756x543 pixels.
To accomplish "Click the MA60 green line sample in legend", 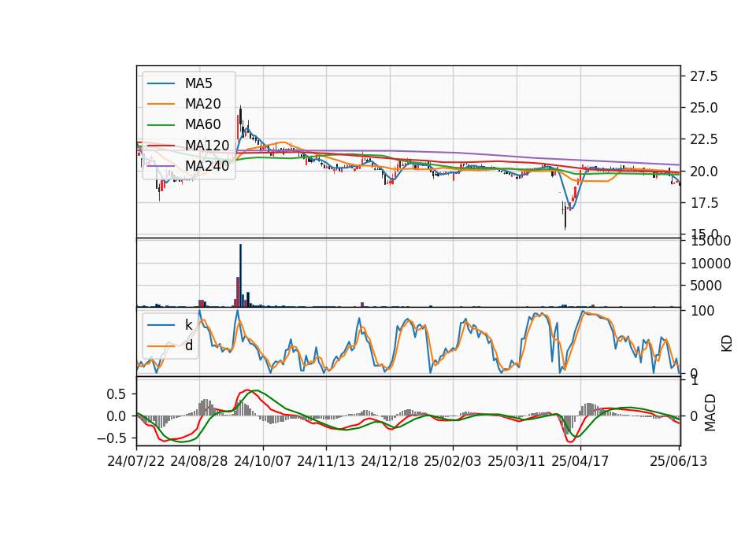I will click(x=161, y=125).
